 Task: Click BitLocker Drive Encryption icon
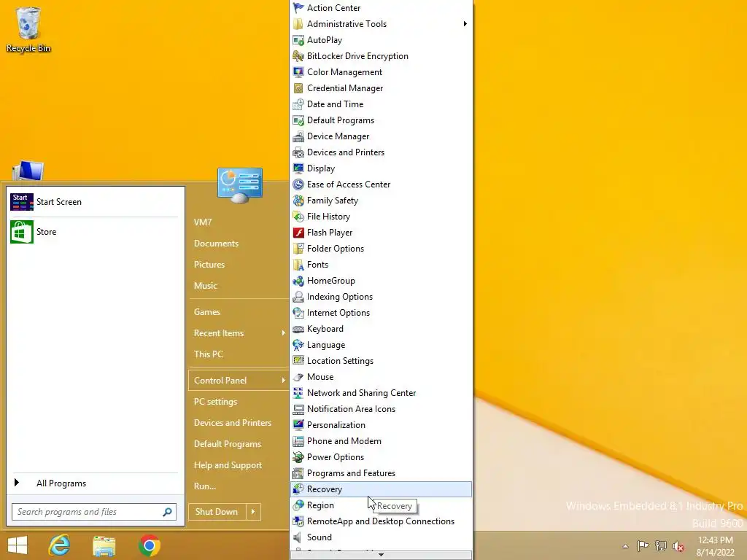pos(298,56)
